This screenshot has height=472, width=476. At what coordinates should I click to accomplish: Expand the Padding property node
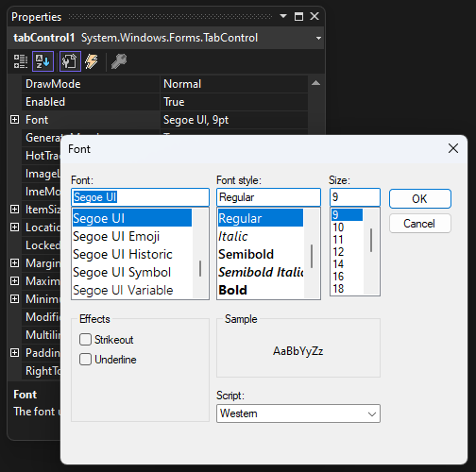pyautogui.click(x=14, y=352)
